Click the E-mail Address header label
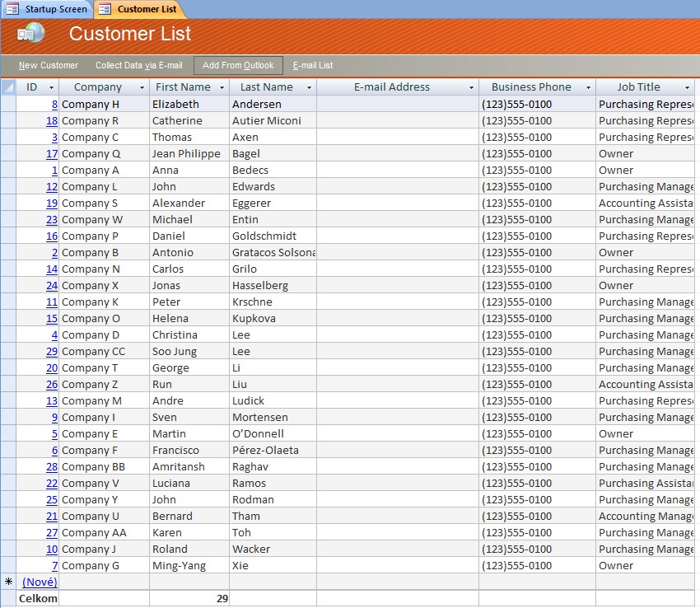 pos(392,87)
